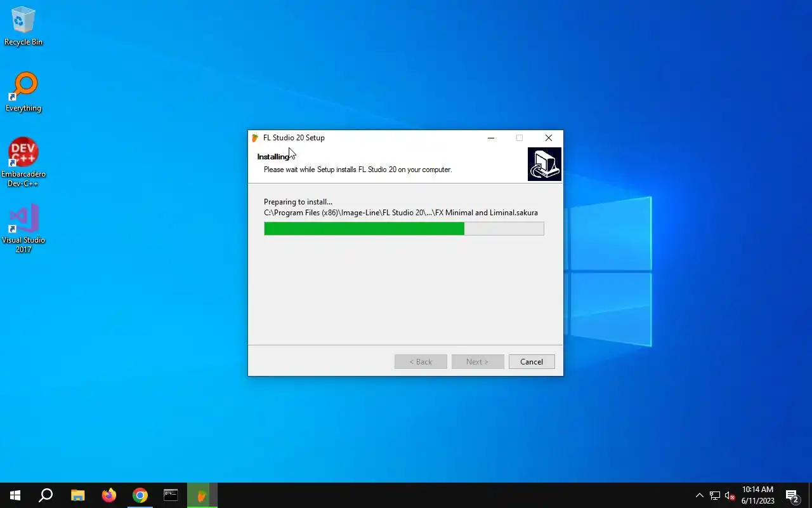Click the disabled Next button
Viewport: 812px width, 508px height.
(478, 361)
